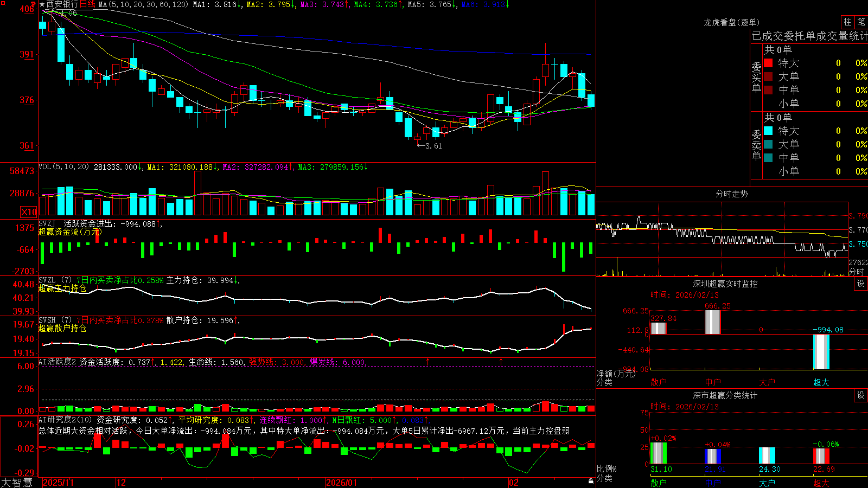Select the 12 month marker on the date axis
Image resolution: width=868 pixels, height=488 pixels.
pyautogui.click(x=121, y=483)
